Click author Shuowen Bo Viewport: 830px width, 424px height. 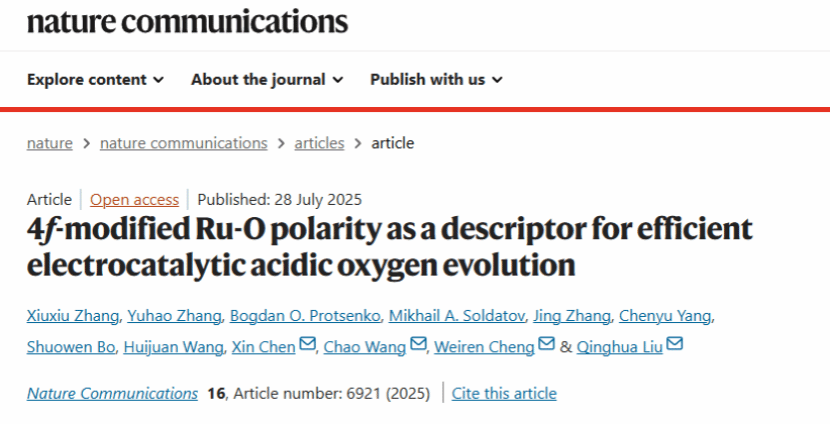pos(71,347)
